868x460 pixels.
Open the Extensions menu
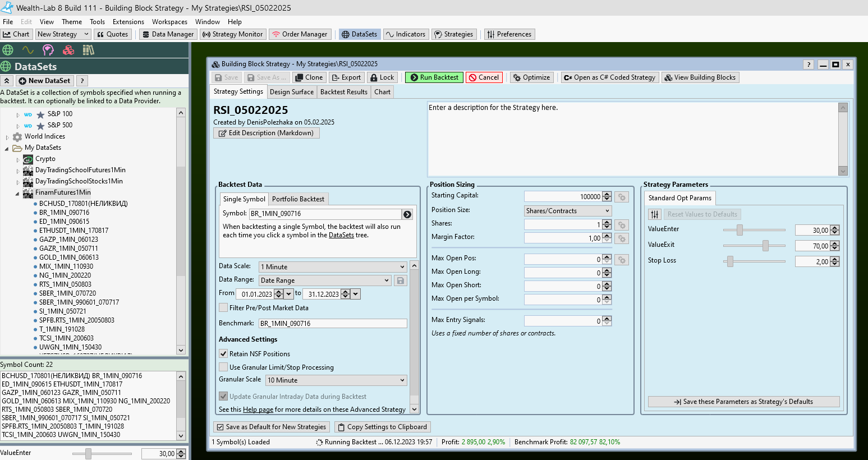pyautogui.click(x=128, y=22)
